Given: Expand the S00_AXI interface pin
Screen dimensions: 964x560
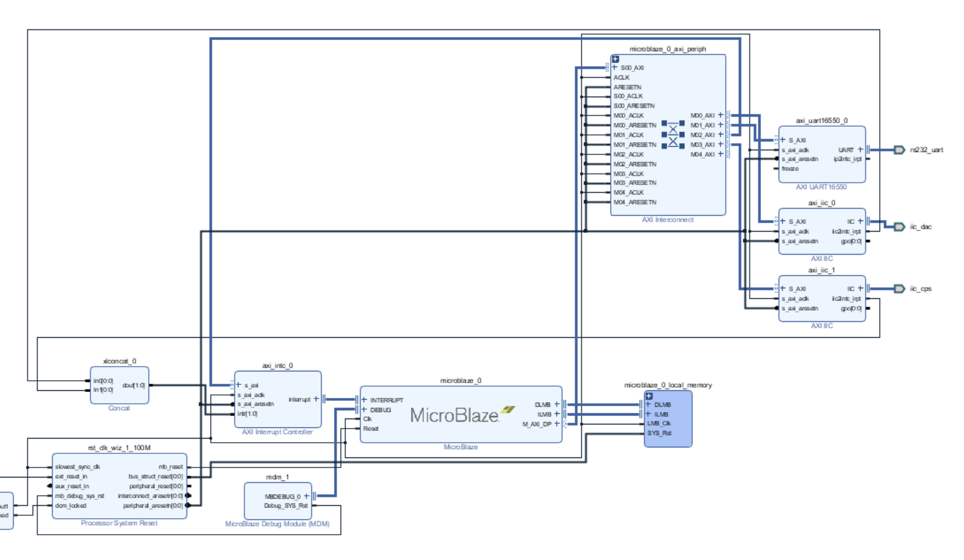Looking at the screenshot, I should (x=615, y=68).
